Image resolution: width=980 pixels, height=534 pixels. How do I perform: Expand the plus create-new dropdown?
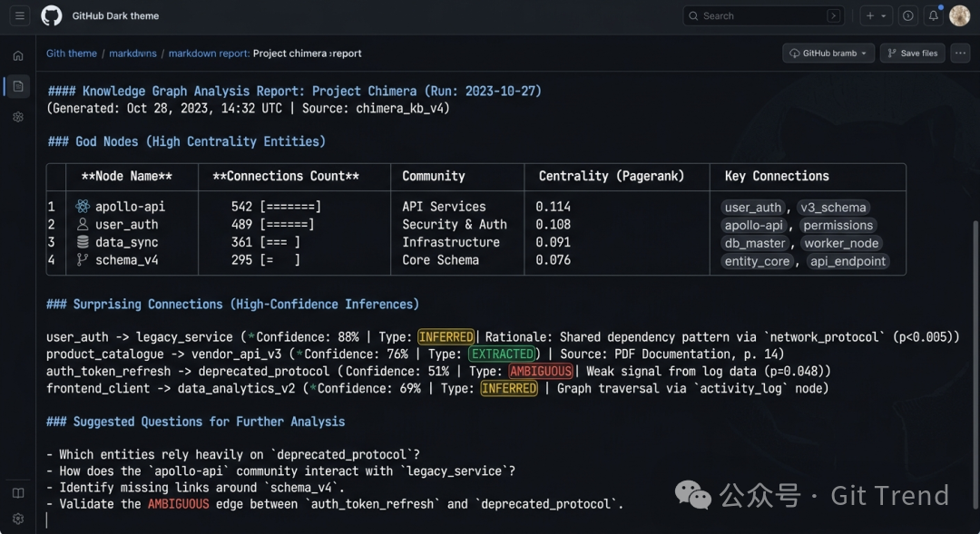point(876,15)
